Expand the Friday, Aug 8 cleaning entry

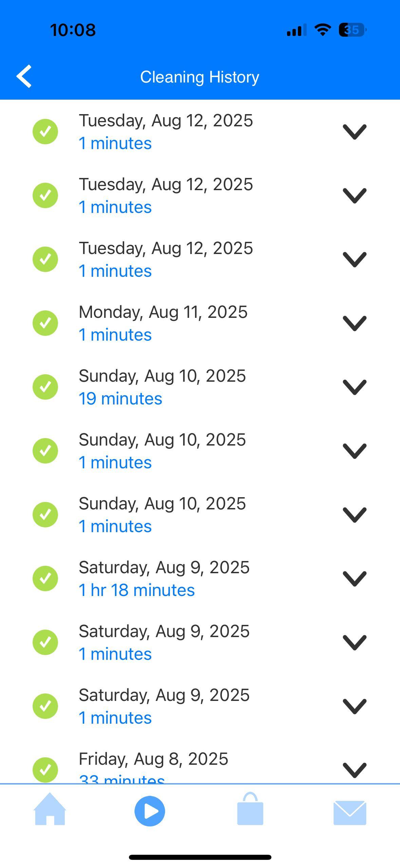tap(355, 769)
